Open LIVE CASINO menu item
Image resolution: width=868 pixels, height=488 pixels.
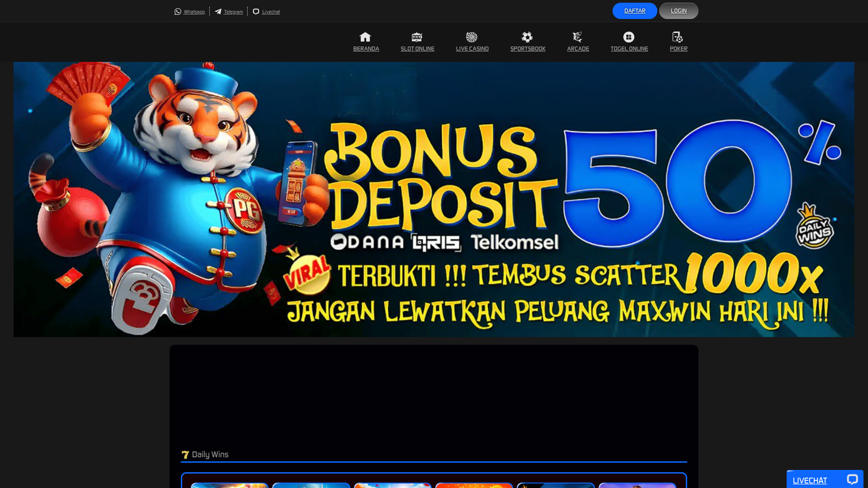coord(472,49)
